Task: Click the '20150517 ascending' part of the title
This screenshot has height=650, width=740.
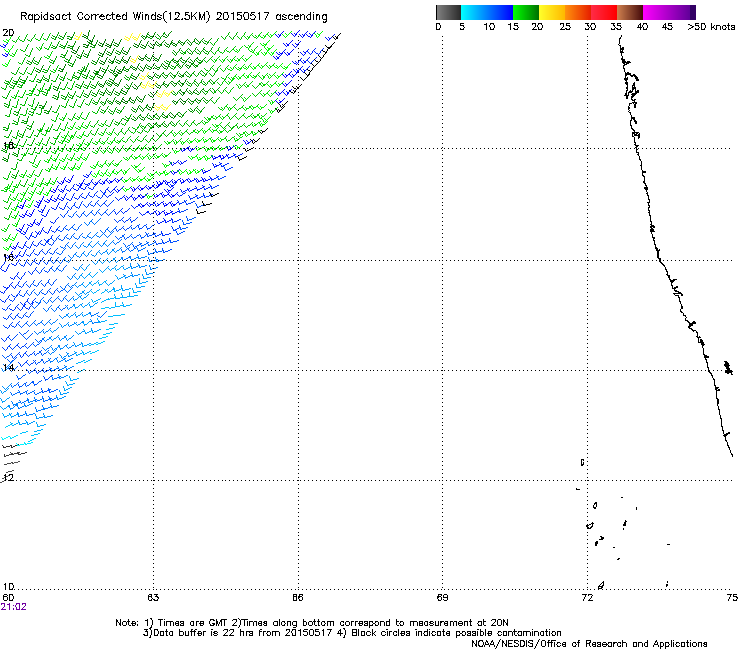Action: pos(271,17)
